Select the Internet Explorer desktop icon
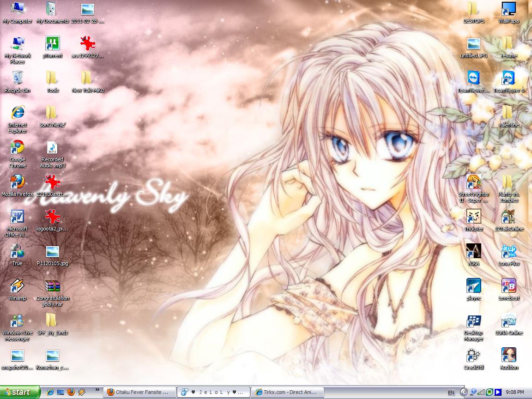Image resolution: width=532 pixels, height=399 pixels. click(x=17, y=120)
